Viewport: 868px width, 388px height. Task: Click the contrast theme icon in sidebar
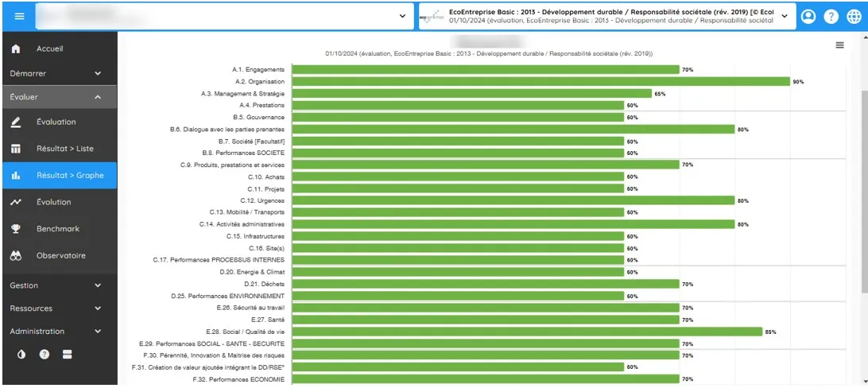[21, 354]
